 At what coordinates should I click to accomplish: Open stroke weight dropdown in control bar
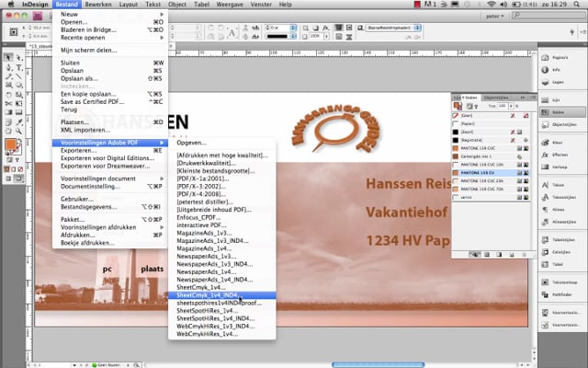point(294,28)
